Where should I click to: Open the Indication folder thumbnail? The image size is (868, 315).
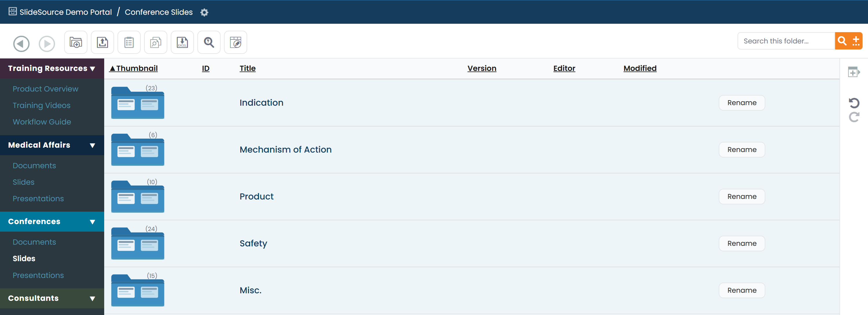coord(138,103)
